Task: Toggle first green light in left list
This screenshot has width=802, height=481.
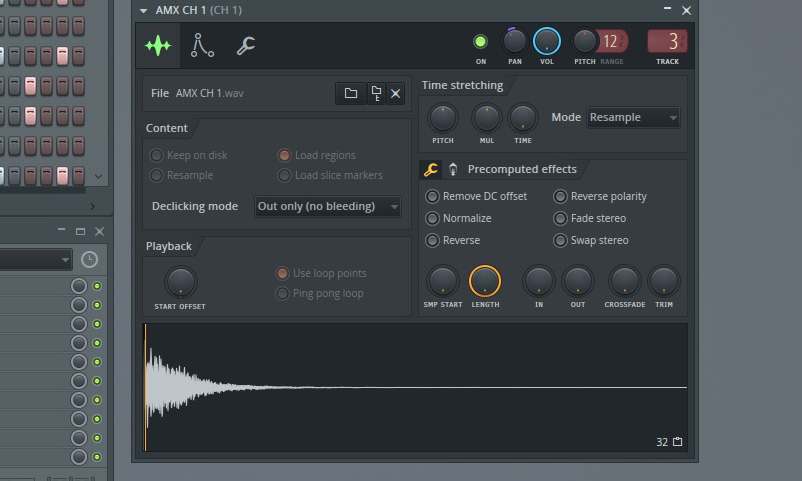Action: point(97,286)
